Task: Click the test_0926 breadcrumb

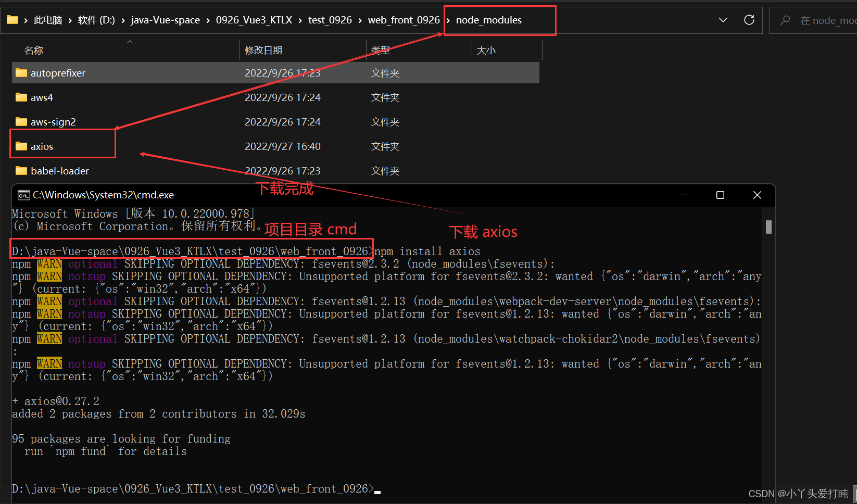Action: 330,20
